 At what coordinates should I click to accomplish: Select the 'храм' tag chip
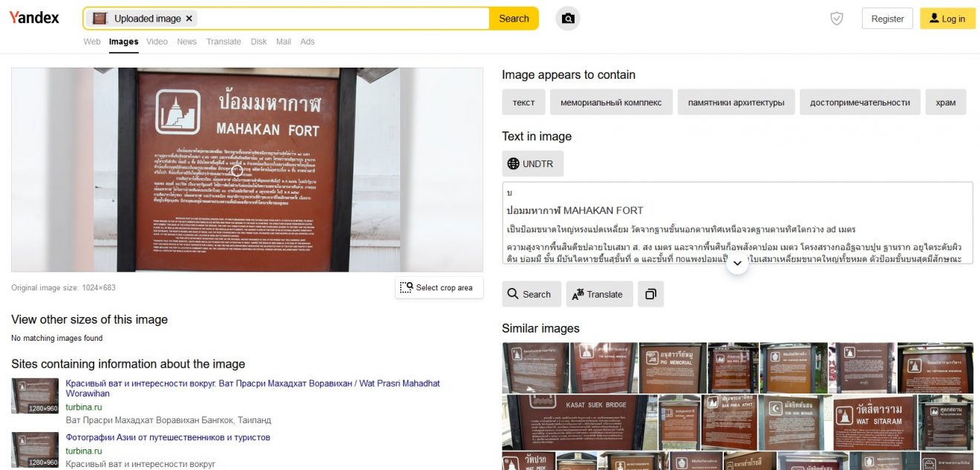tap(946, 102)
